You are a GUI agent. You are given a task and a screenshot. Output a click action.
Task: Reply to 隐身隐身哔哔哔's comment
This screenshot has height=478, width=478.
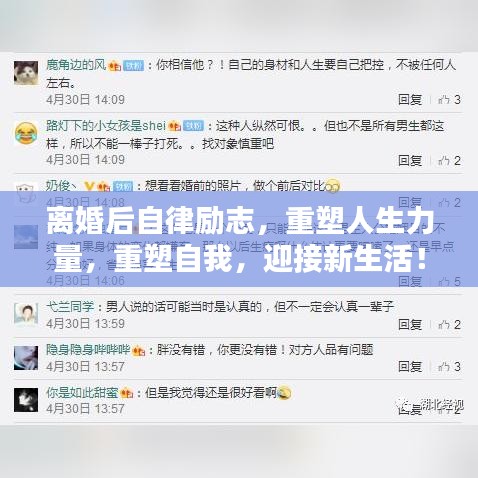coord(410,367)
